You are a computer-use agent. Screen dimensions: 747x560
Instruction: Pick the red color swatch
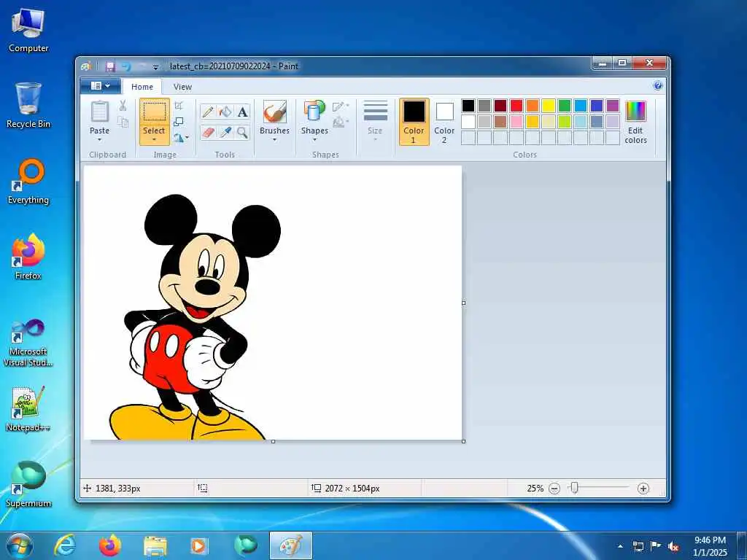pos(516,106)
